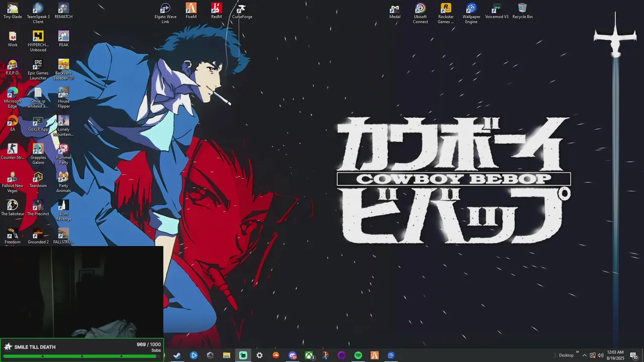Open the Work folder icon
Viewport: 644px width, 362px height.
coord(13,39)
